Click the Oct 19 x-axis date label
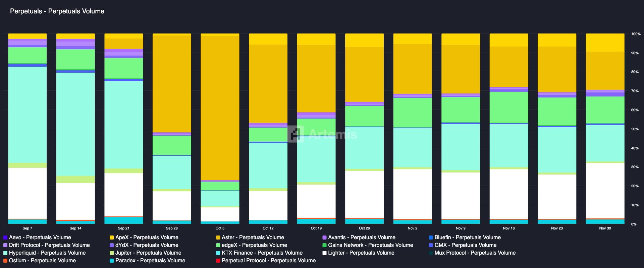 (x=316, y=228)
